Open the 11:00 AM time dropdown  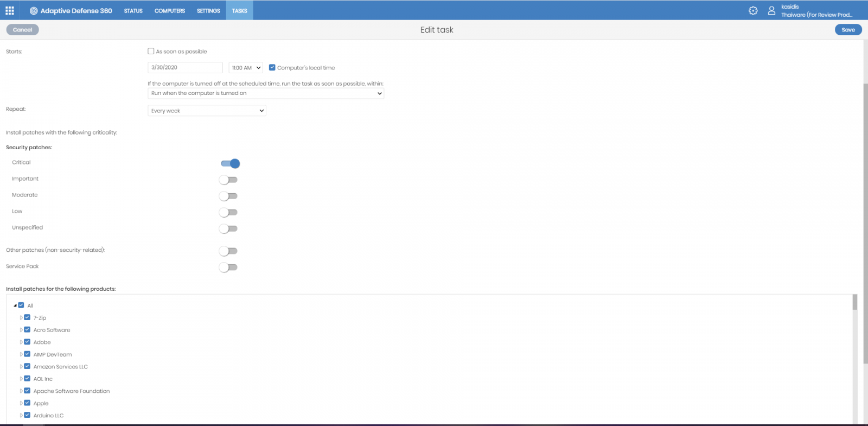click(246, 68)
